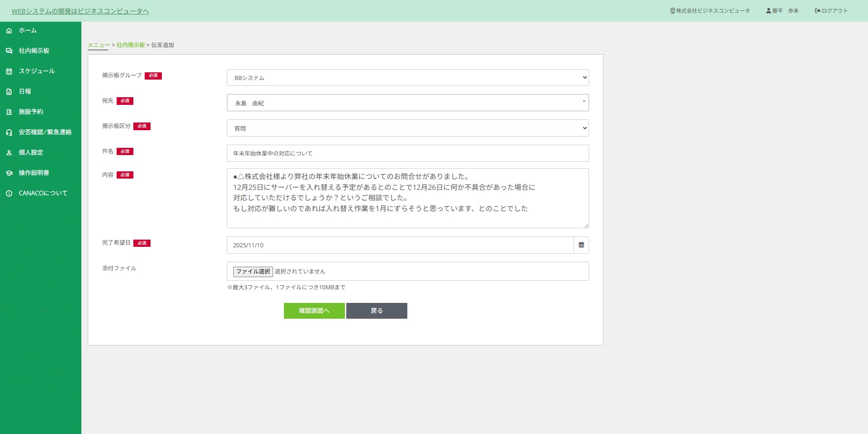Open the 掲示板グループ dropdown
This screenshot has height=434, width=868.
(407, 78)
